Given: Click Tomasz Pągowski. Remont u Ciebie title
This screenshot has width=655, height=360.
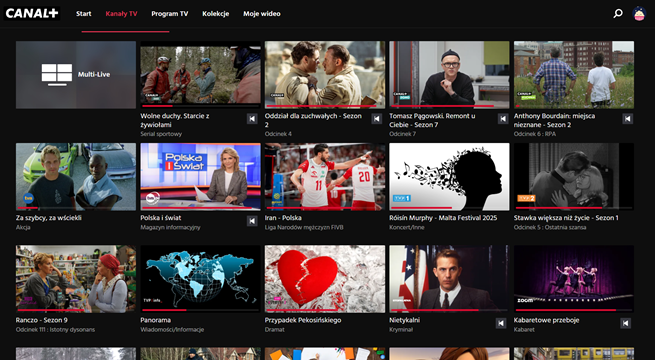Looking at the screenshot, I should point(432,120).
